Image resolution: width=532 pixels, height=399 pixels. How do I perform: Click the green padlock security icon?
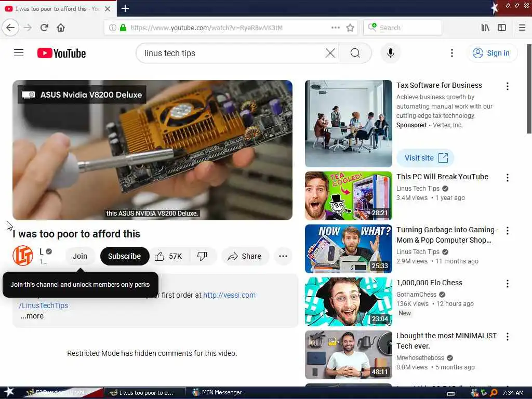coord(123,28)
